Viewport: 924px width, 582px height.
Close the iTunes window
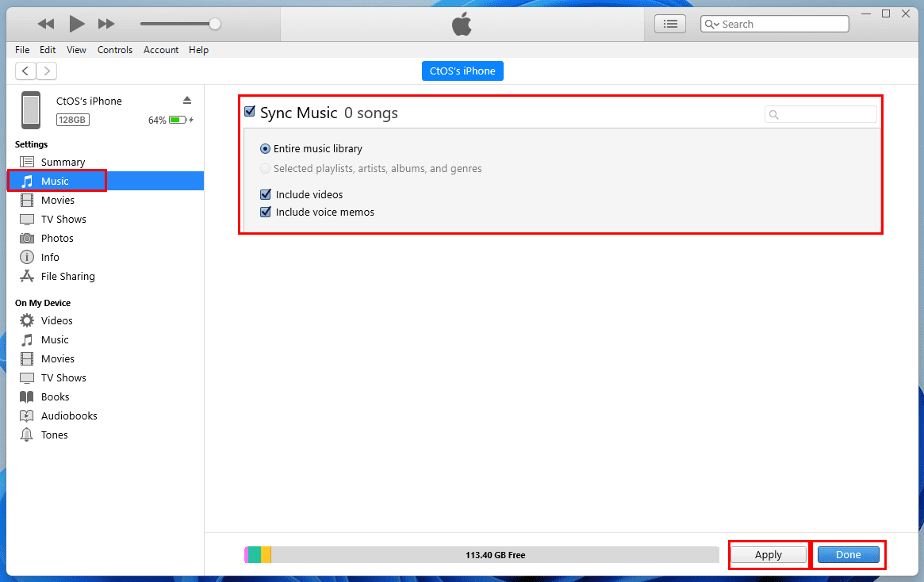(x=906, y=13)
